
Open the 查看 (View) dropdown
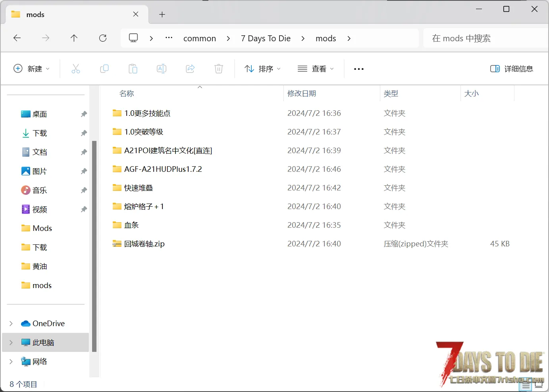point(316,69)
